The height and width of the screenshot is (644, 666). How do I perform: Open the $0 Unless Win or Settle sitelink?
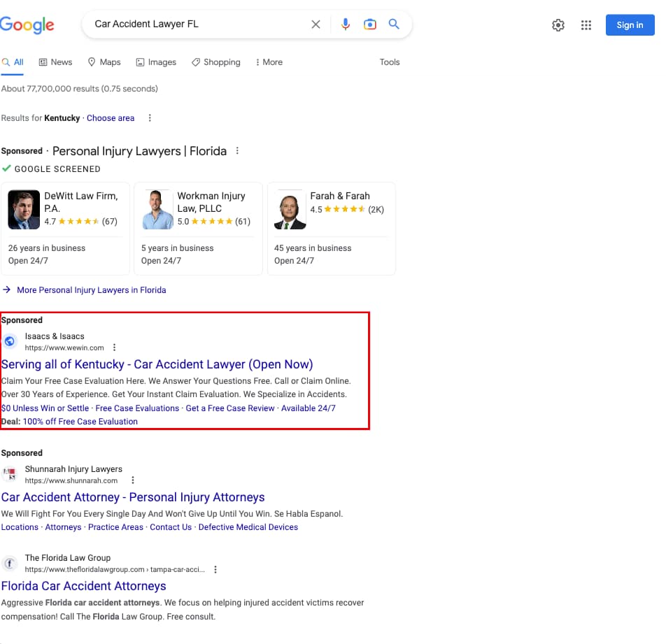[x=45, y=408]
